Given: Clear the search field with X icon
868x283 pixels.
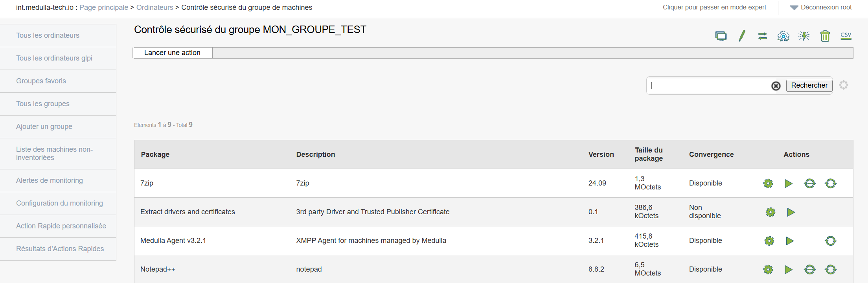Looking at the screenshot, I should coord(776,86).
